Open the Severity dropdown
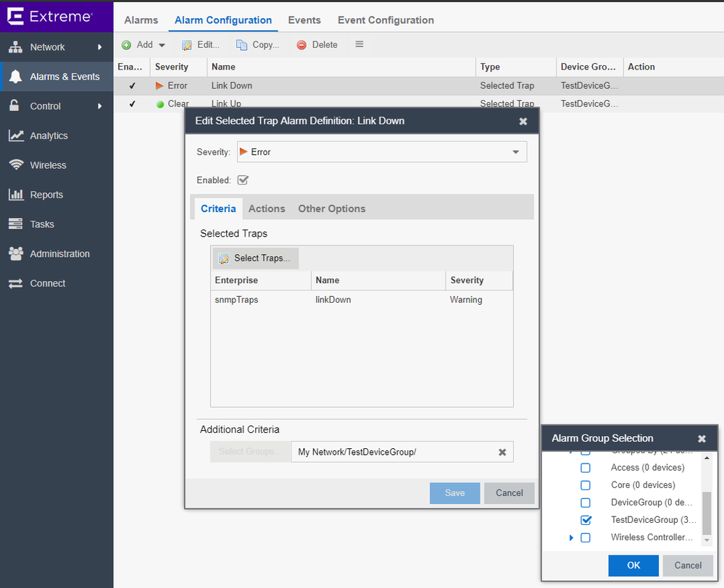This screenshot has width=724, height=588. click(515, 152)
